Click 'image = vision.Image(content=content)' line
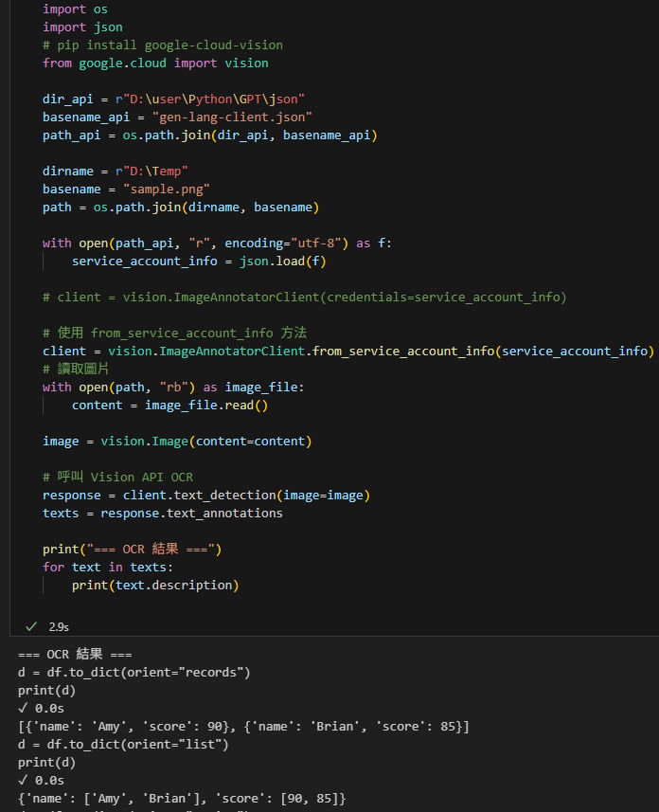This screenshot has height=812, width=659. point(177,442)
